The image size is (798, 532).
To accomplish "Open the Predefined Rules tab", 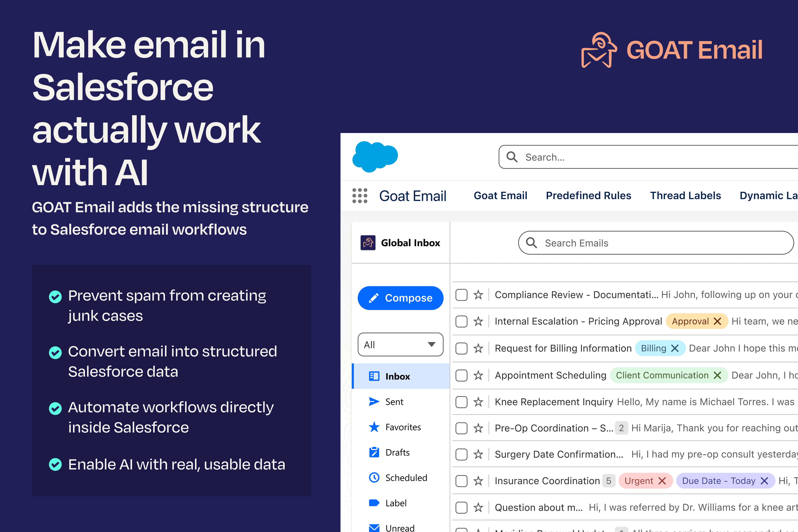I will 588,196.
